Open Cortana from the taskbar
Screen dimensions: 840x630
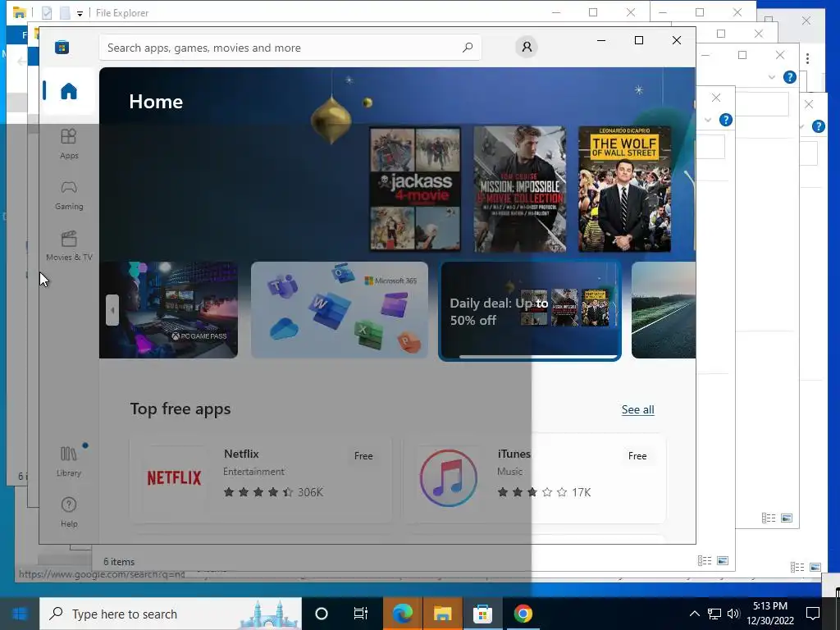[322, 614]
